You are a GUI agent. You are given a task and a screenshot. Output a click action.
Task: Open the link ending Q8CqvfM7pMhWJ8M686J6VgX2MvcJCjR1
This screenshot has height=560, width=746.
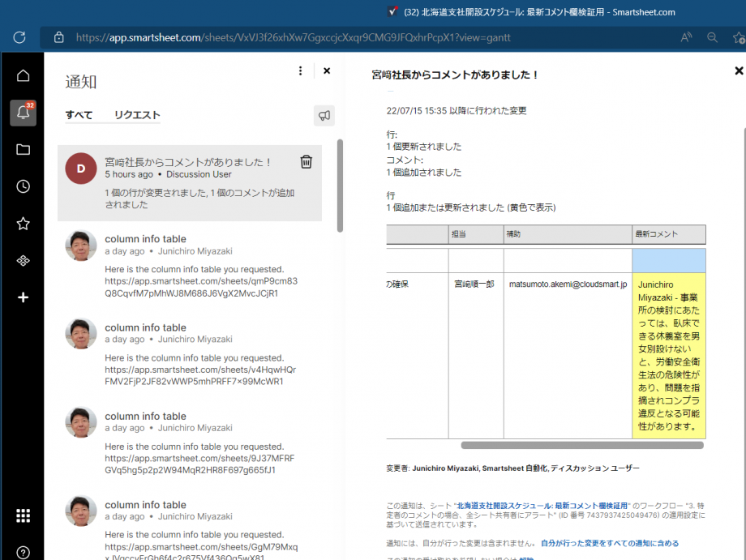pyautogui.click(x=201, y=287)
